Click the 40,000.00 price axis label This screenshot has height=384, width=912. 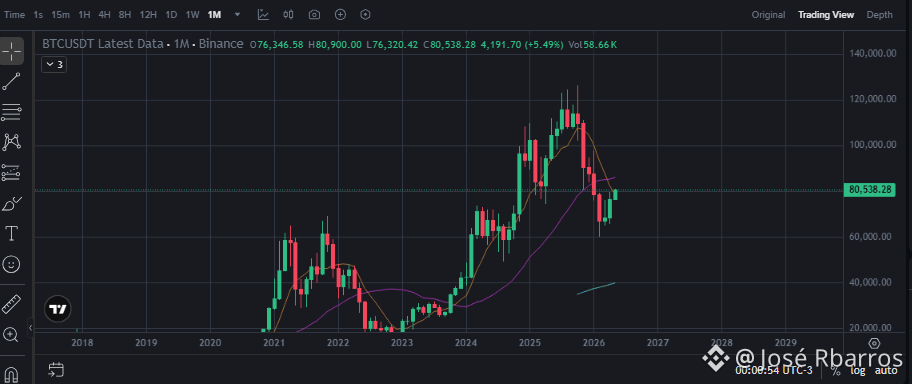[x=871, y=283]
